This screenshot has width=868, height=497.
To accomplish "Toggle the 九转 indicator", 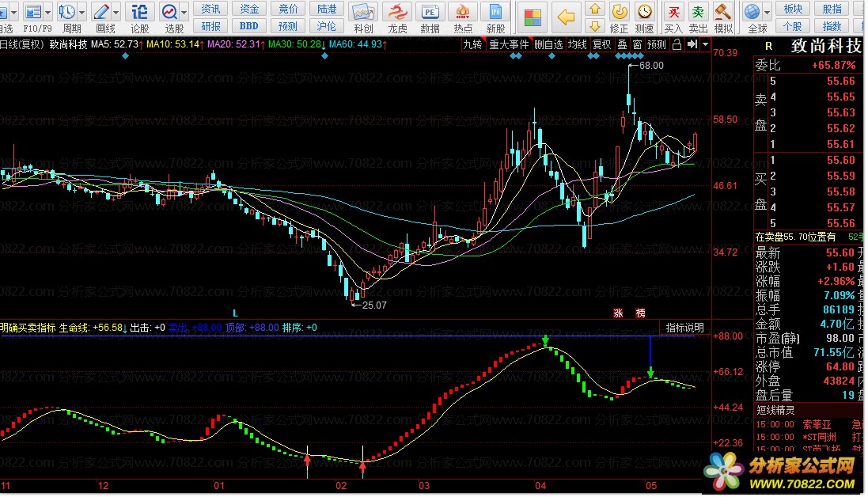I will pyautogui.click(x=472, y=44).
